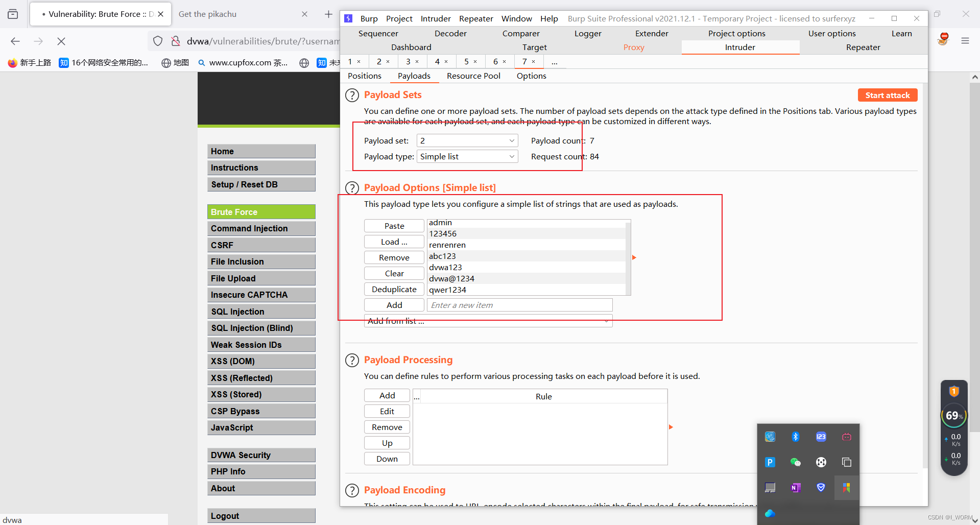Click Burp payloads panel vertical scrollbar
Viewport: 980px width, 525px height.
[925, 276]
